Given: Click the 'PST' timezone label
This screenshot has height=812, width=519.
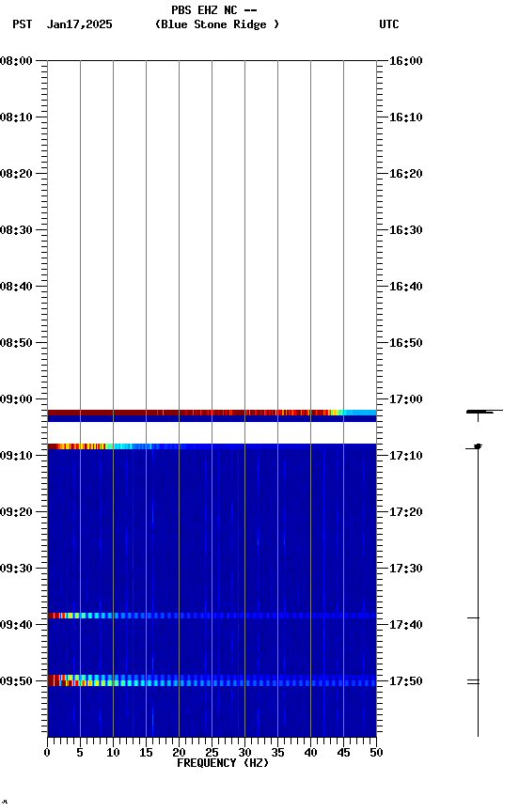Looking at the screenshot, I should tap(23, 24).
